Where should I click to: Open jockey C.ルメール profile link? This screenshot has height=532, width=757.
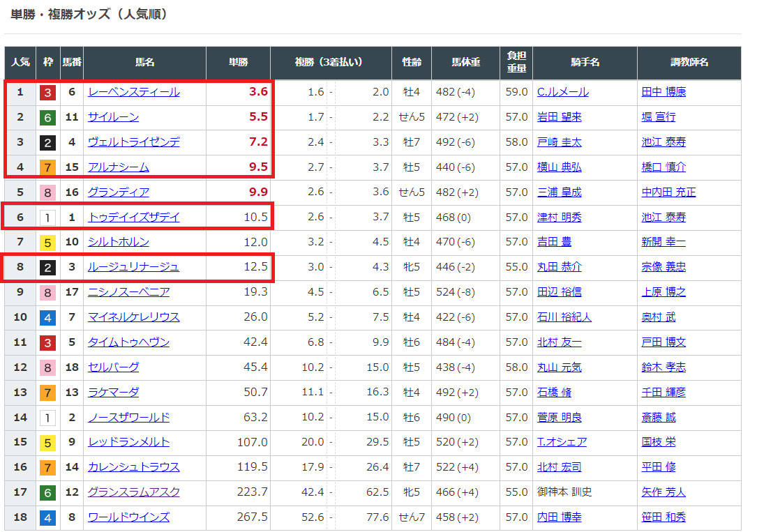562,92
